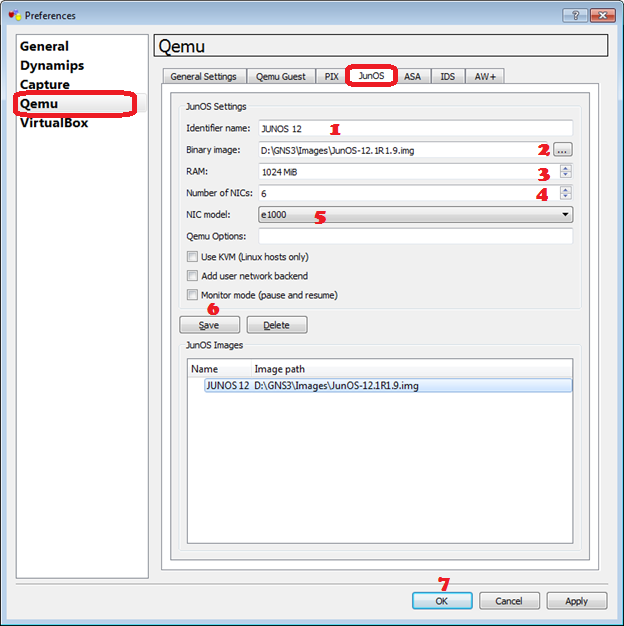Open VirtualBox preferences section
Image resolution: width=624 pixels, height=626 pixels.
pyautogui.click(x=54, y=123)
